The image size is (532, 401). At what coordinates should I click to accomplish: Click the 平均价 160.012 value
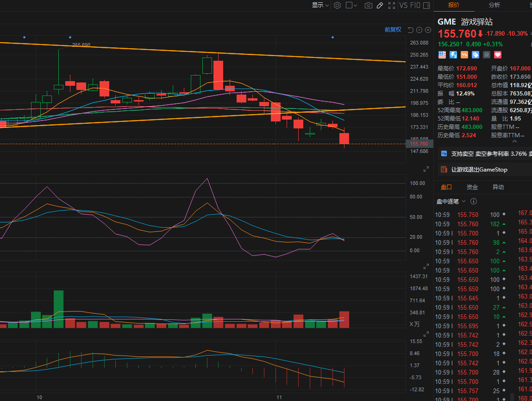[x=466, y=85]
